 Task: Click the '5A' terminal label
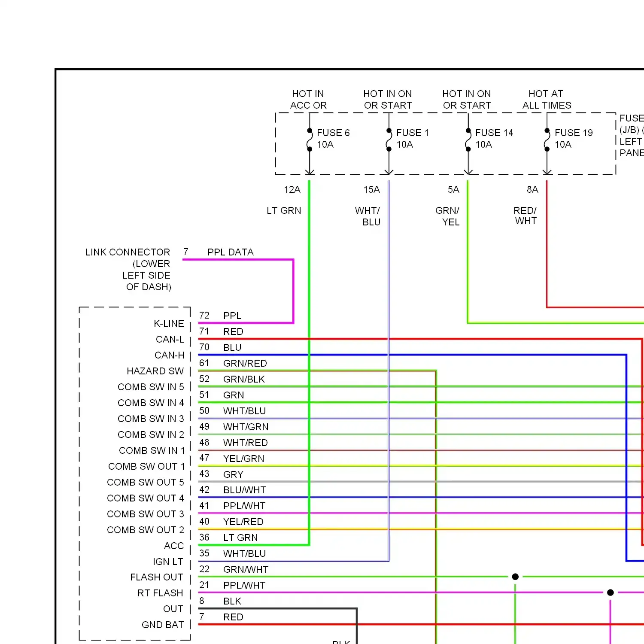tap(453, 189)
